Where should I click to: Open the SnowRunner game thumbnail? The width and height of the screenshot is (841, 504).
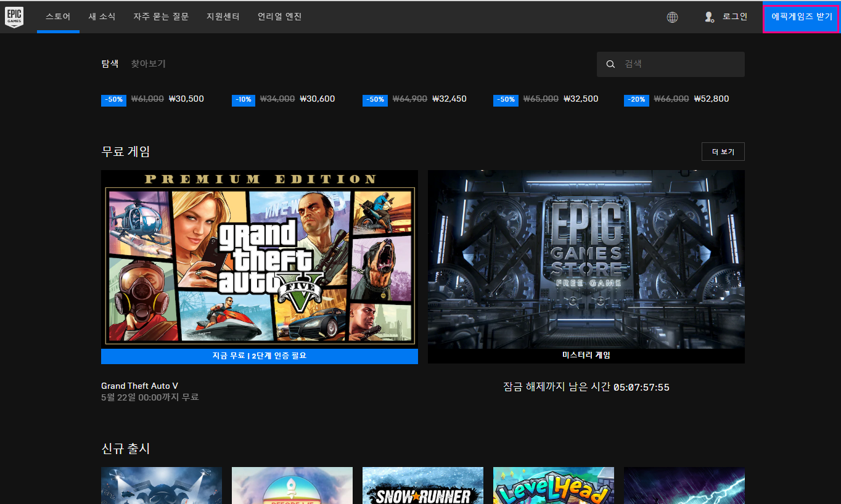click(x=423, y=486)
